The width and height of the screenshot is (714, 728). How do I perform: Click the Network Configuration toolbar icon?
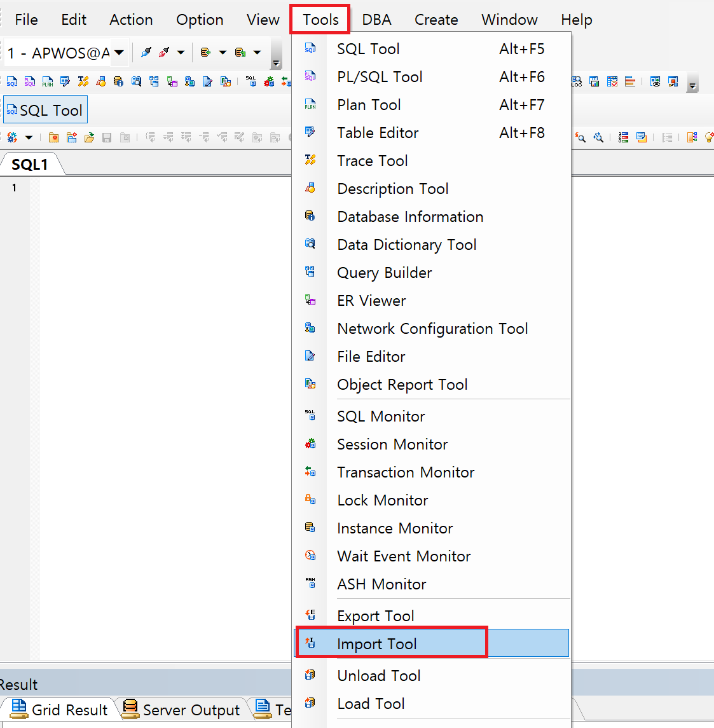point(189,82)
